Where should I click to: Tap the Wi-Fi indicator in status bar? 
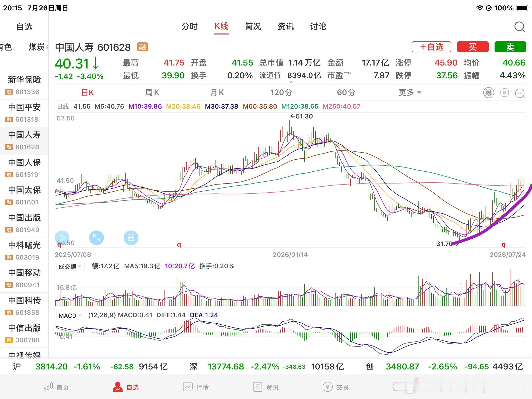coord(480,8)
